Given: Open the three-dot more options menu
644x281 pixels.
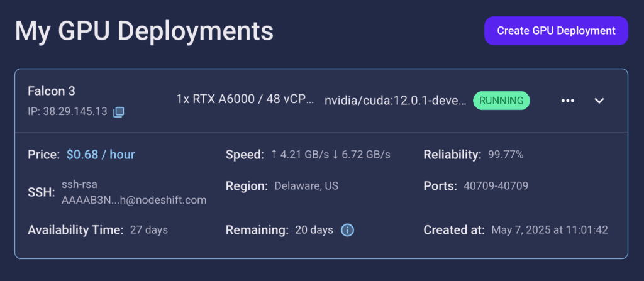Looking at the screenshot, I should pyautogui.click(x=567, y=101).
